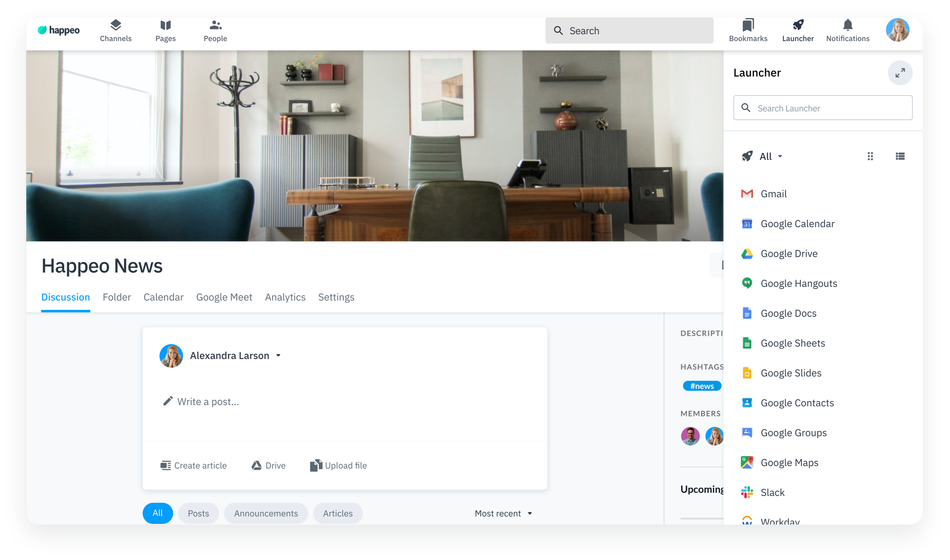Open Google Drive in the Launcher

coord(788,254)
